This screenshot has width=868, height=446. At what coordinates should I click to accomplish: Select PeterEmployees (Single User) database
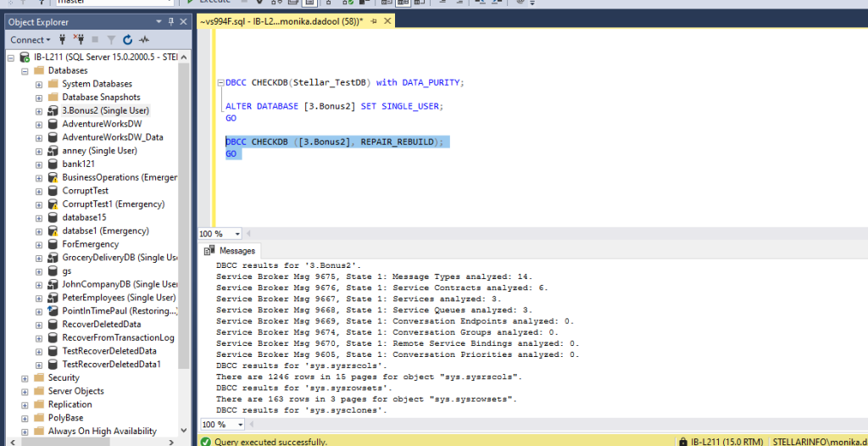pos(119,298)
